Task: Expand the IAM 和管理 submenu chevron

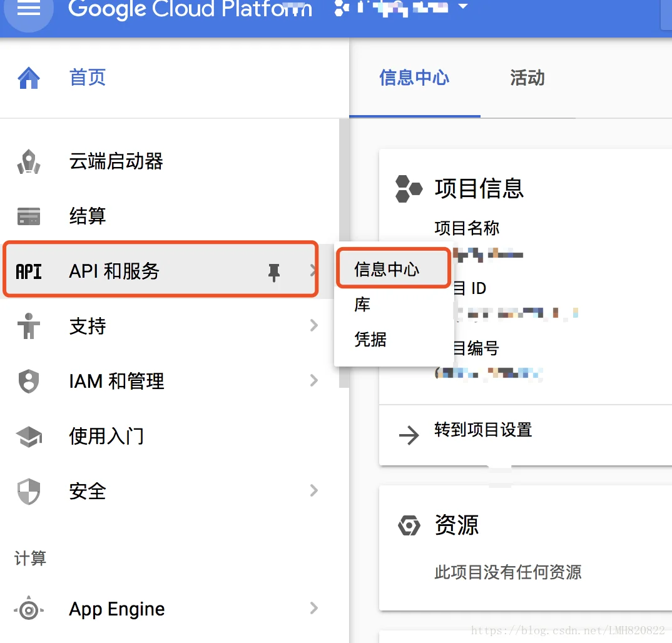Action: point(313,380)
